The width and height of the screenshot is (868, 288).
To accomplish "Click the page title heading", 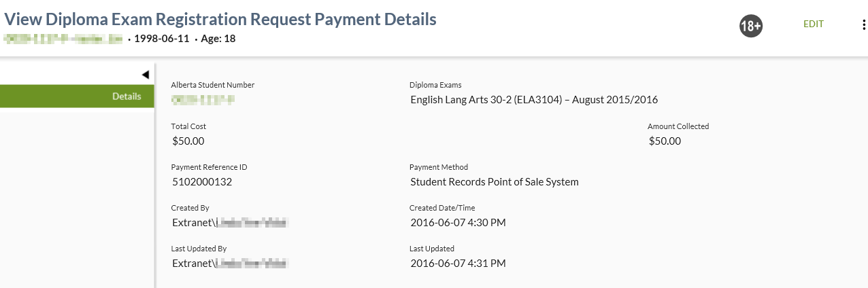I will [220, 19].
